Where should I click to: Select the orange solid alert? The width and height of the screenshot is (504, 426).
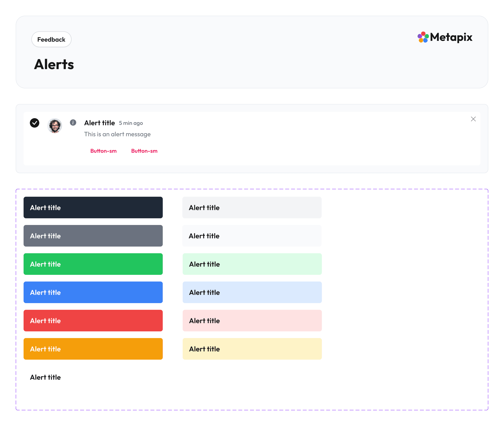[93, 349]
